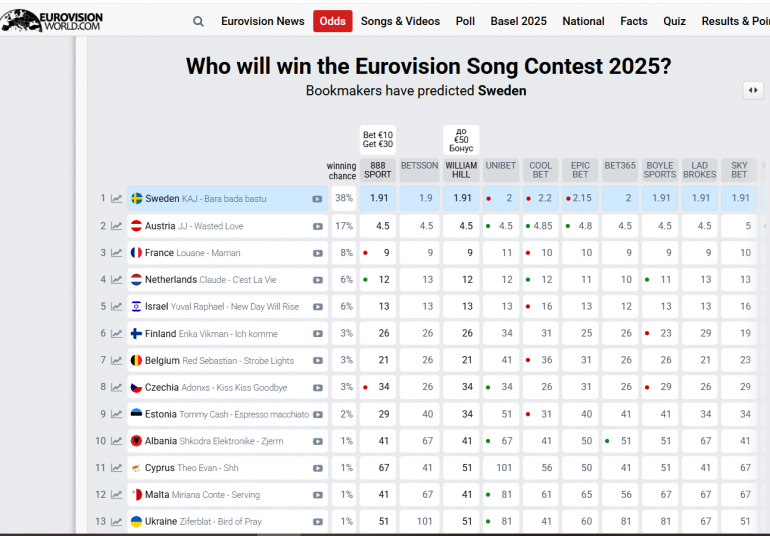Image resolution: width=770 pixels, height=536 pixels.
Task: Open Israel's odds trend chart icon
Action: 116,307
